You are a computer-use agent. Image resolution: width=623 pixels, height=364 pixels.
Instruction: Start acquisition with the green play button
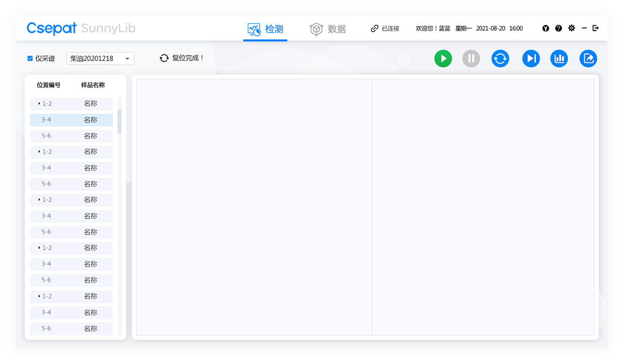tap(443, 58)
